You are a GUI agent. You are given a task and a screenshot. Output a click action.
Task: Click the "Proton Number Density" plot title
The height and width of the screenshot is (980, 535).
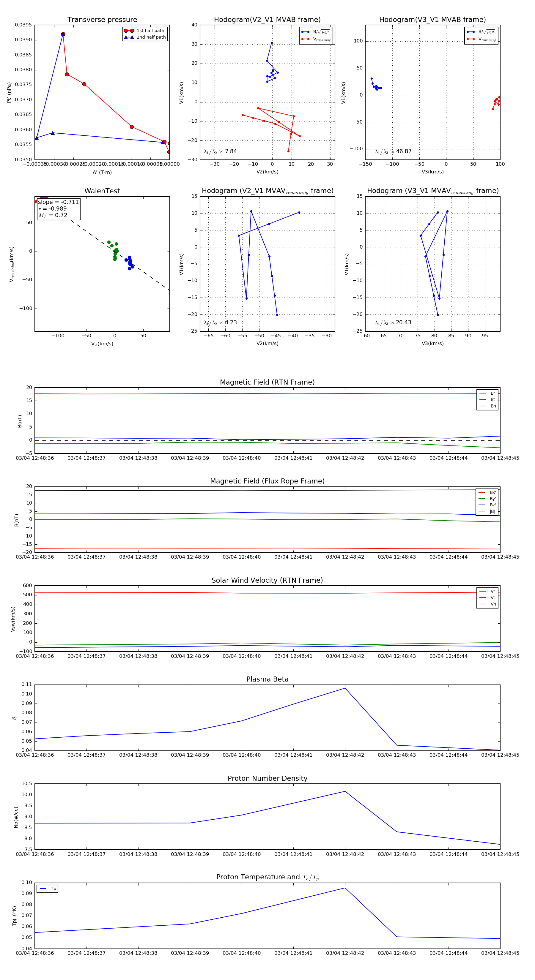pyautogui.click(x=267, y=778)
